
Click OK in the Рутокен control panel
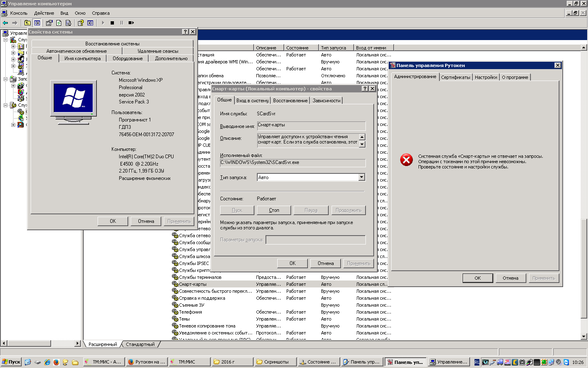pos(477,278)
